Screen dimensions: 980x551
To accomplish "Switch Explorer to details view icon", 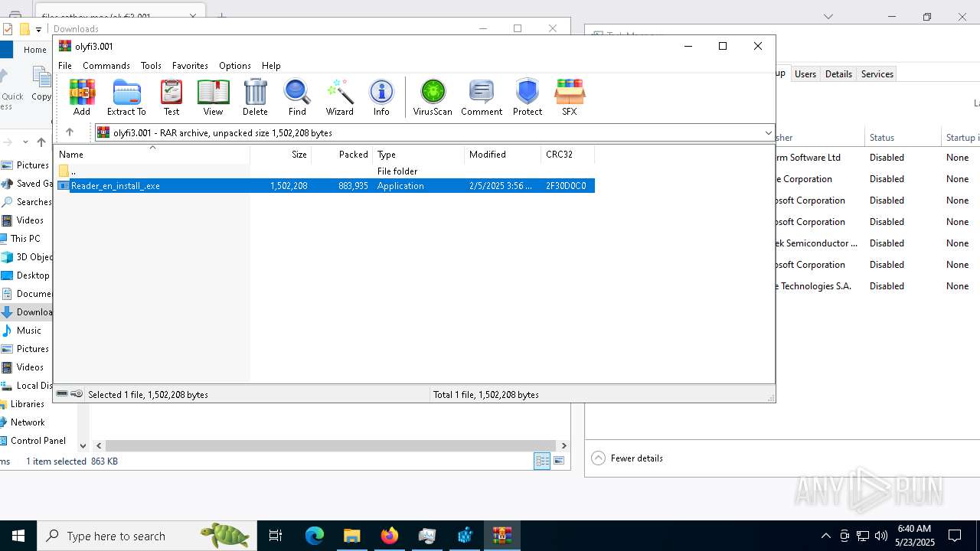I will (x=542, y=461).
